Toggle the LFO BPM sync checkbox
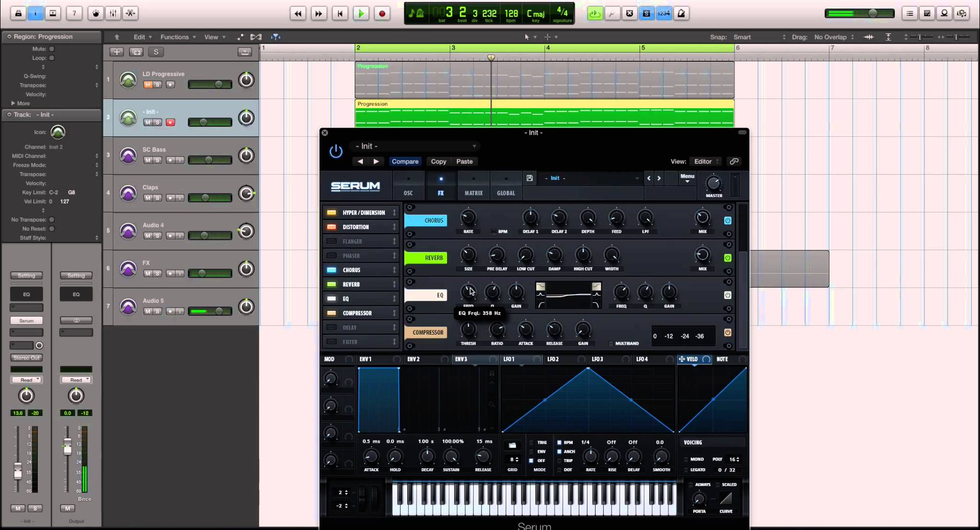 [559, 443]
